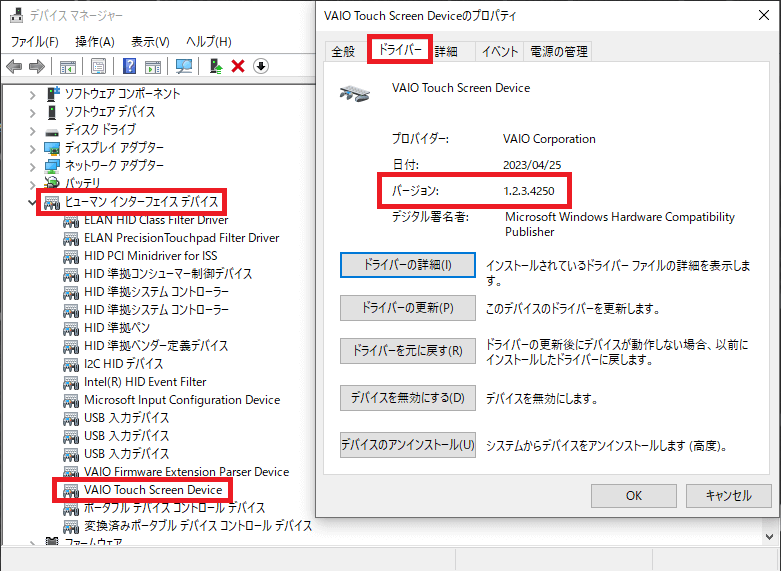Open the ヘルプ(H) menu
The image size is (781, 571).
point(209,41)
